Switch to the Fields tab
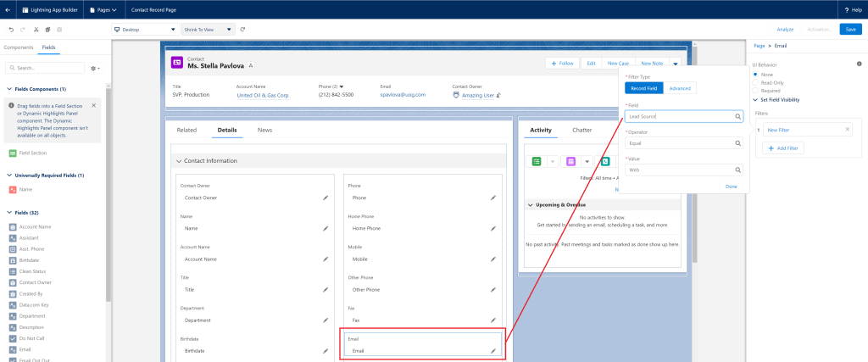Viewport: 868px width, 362px height. (48, 47)
